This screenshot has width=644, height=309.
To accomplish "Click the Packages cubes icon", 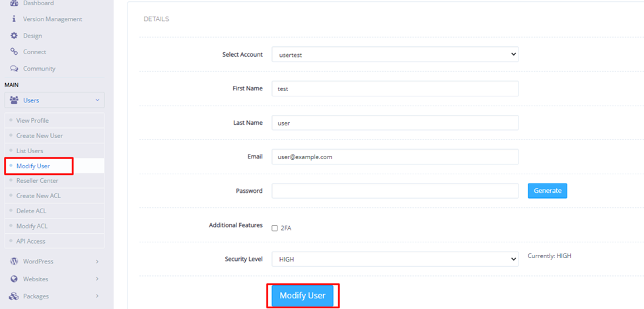I will pyautogui.click(x=14, y=296).
